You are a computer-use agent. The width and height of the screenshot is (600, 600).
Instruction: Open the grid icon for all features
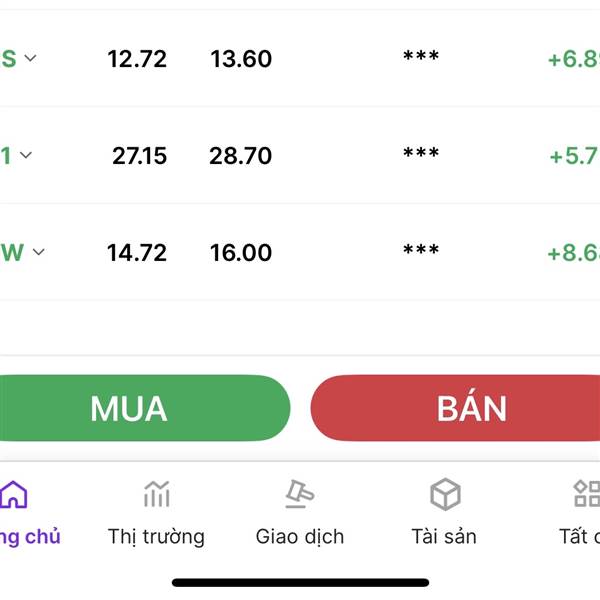(x=587, y=494)
